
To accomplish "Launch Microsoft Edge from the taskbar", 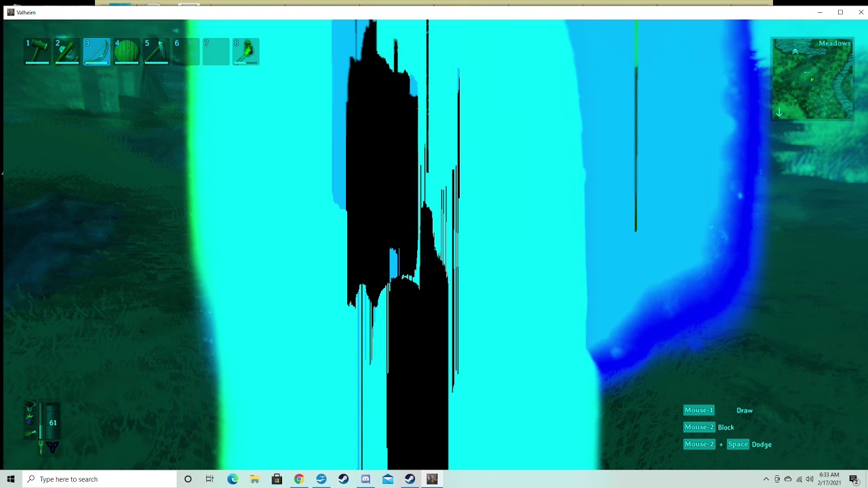I will click(x=233, y=479).
